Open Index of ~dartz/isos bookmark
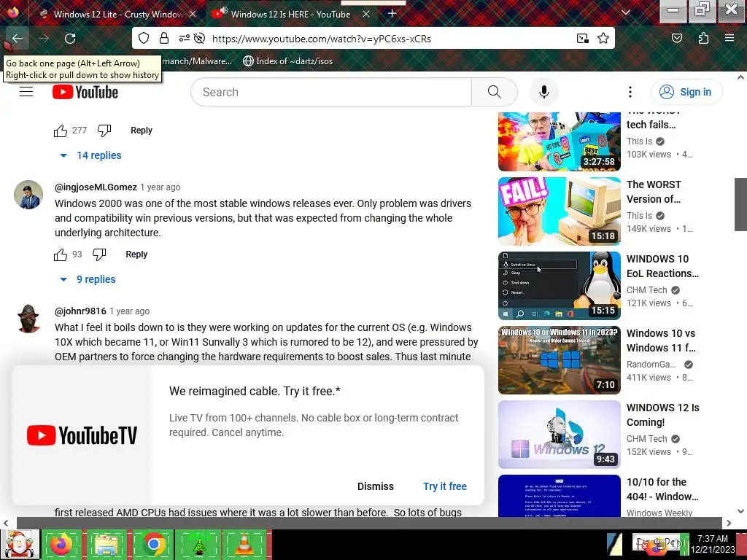The height and width of the screenshot is (560, 747). tap(287, 61)
